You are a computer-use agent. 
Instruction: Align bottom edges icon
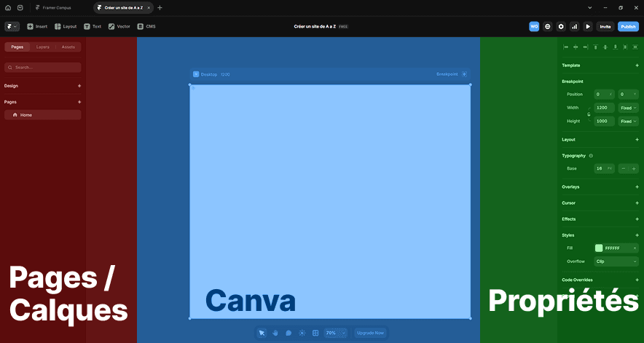[616, 47]
